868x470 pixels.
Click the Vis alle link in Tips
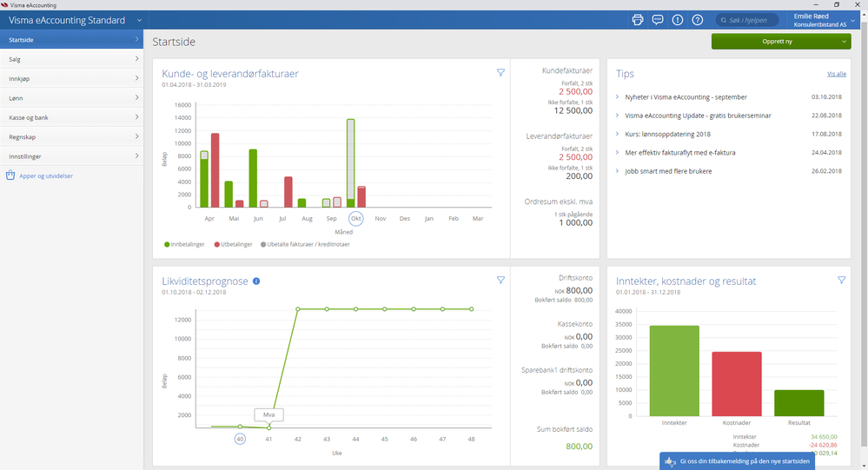[x=836, y=75]
